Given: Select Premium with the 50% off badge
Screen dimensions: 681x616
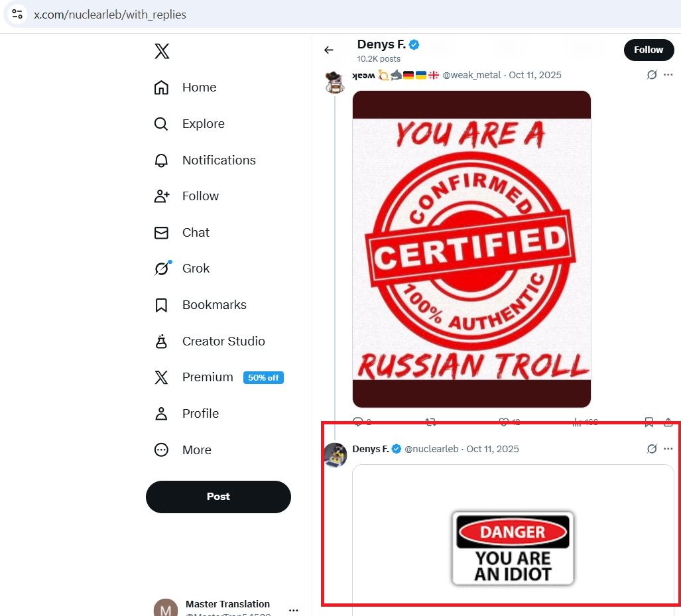Looking at the screenshot, I should [x=208, y=377].
